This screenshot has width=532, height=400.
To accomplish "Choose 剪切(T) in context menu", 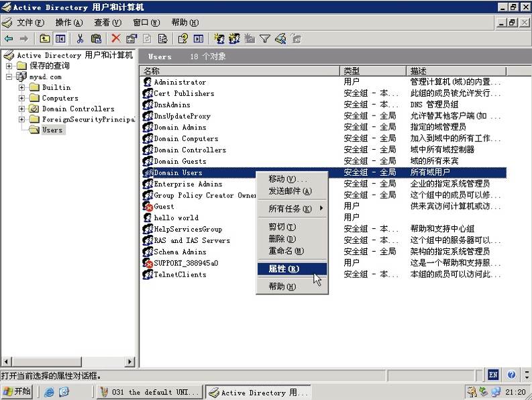I will click(292, 227).
